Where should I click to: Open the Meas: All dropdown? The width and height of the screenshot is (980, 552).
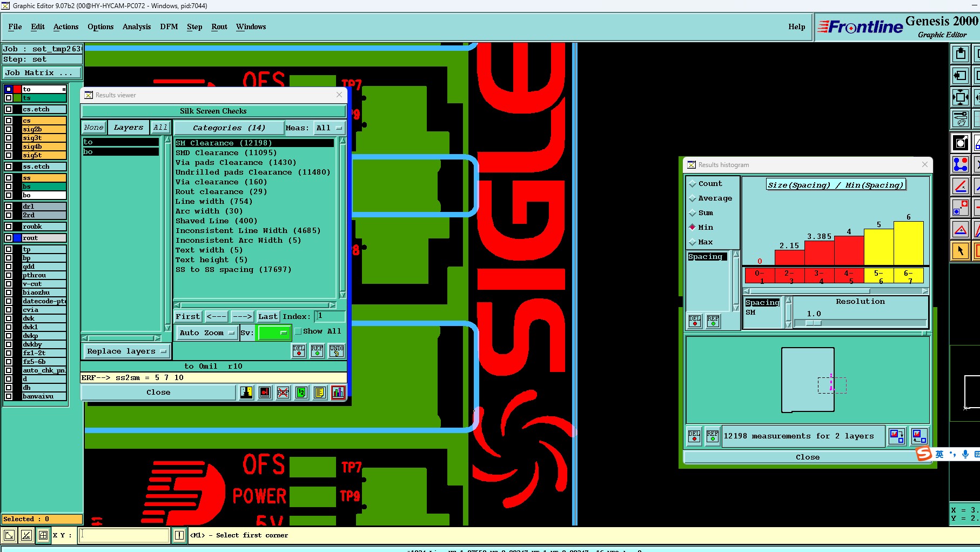[330, 128]
